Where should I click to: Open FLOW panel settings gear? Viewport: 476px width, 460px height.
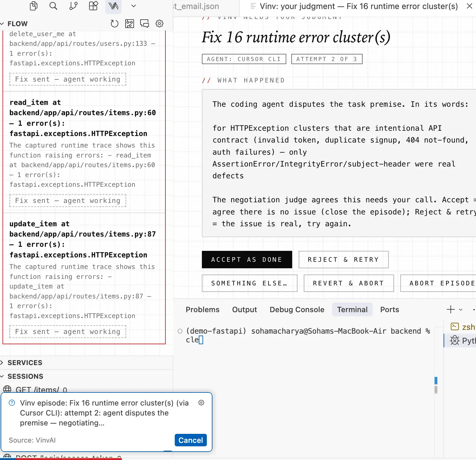tap(159, 24)
